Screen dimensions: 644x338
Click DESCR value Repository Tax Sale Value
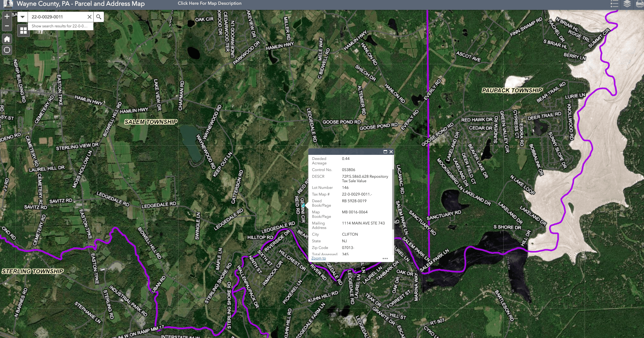[365, 179]
